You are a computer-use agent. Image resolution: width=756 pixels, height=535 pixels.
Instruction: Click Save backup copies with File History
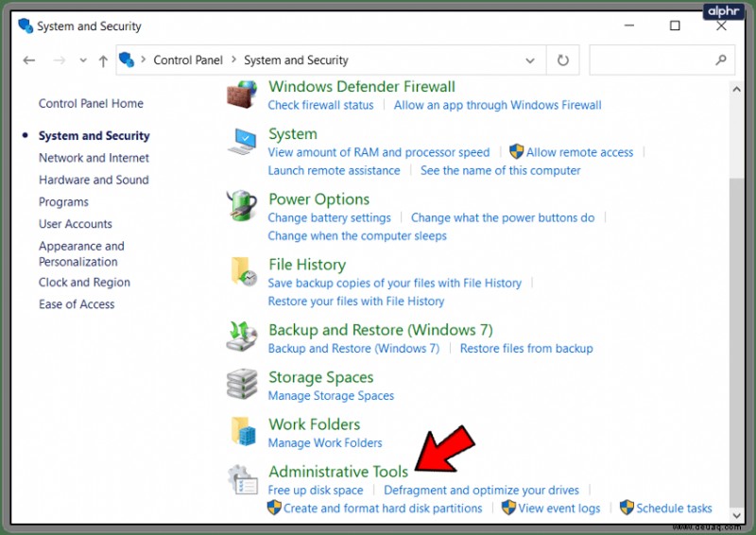point(395,284)
